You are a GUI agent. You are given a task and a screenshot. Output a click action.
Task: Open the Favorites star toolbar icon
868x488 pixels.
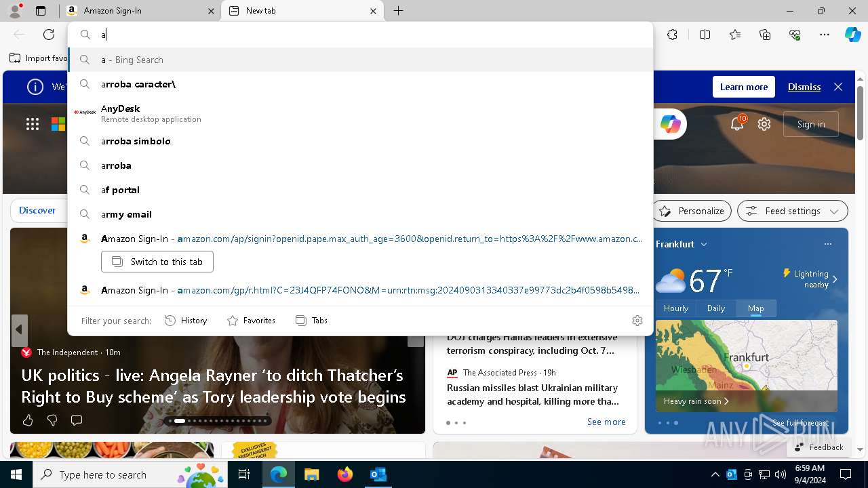735,35
